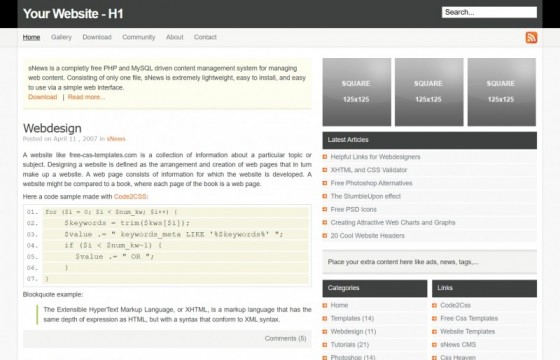Follow the Code2CSS link in article

pos(130,197)
